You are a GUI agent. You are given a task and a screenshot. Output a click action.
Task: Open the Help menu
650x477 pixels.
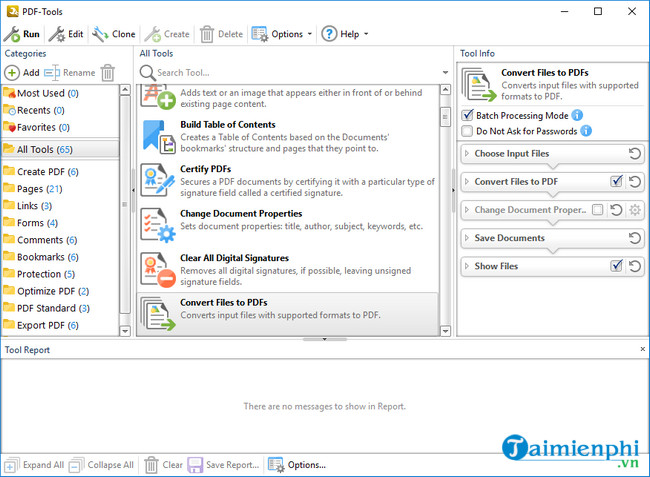tap(343, 34)
